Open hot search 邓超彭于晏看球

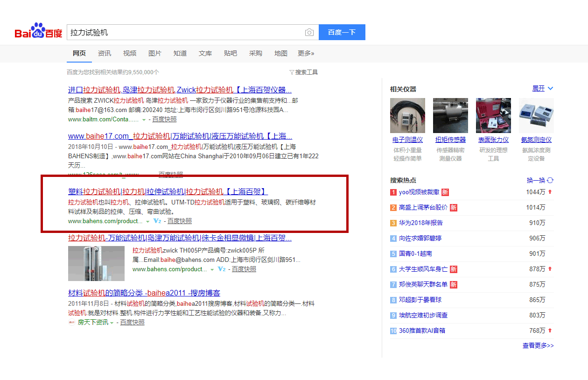coord(420,300)
